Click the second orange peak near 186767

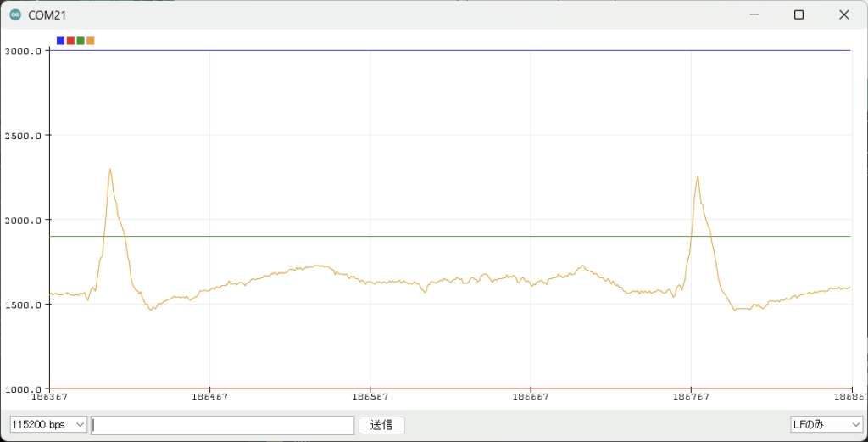pos(697,176)
